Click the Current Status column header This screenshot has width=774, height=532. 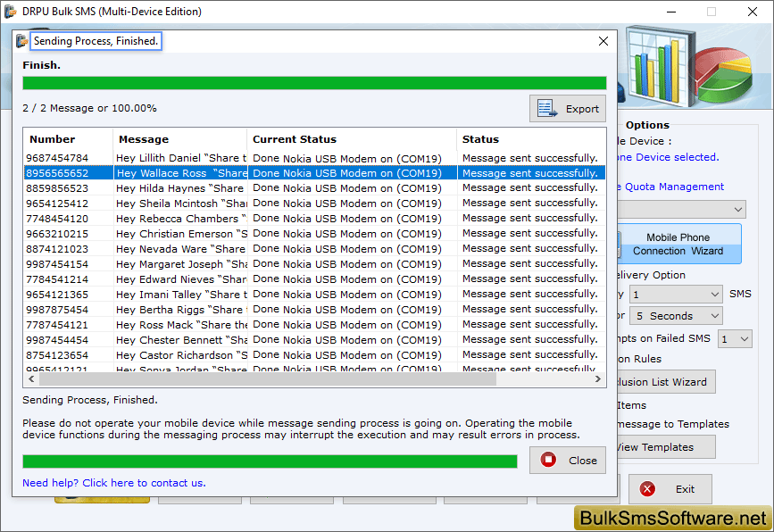pyautogui.click(x=352, y=139)
